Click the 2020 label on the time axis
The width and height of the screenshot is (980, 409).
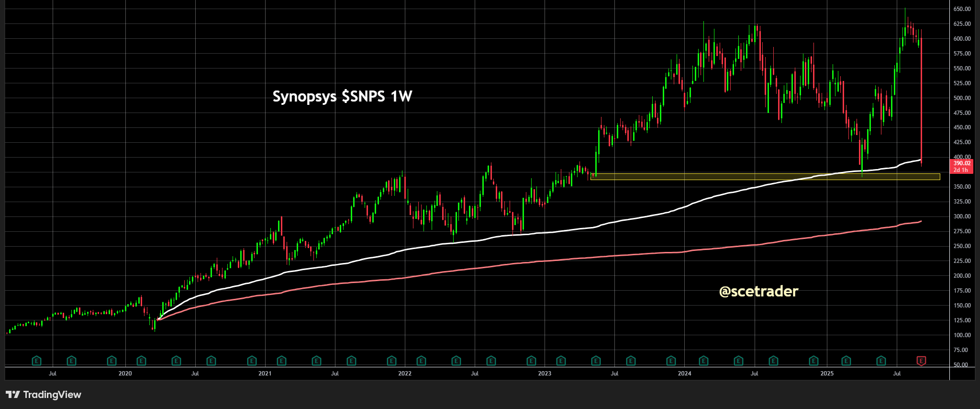[x=125, y=374]
